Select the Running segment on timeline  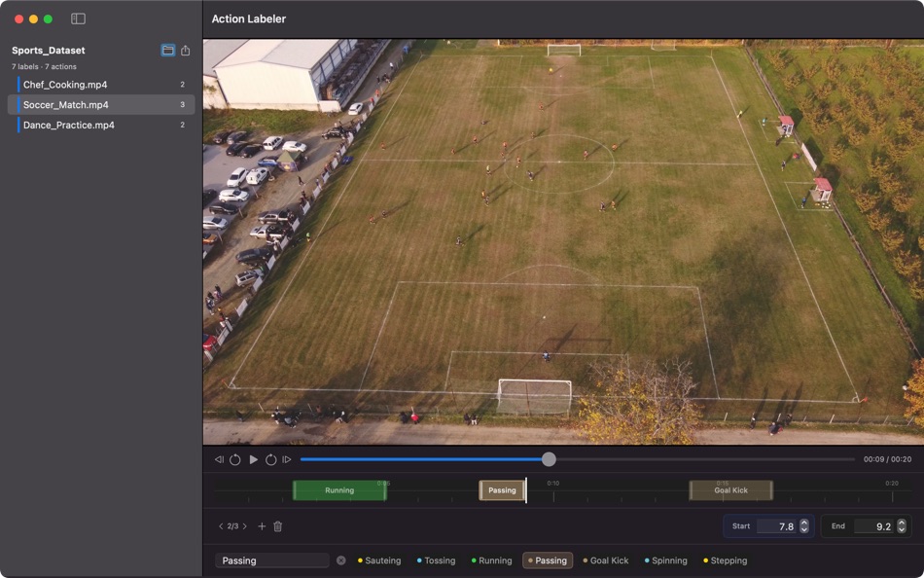[x=339, y=490]
